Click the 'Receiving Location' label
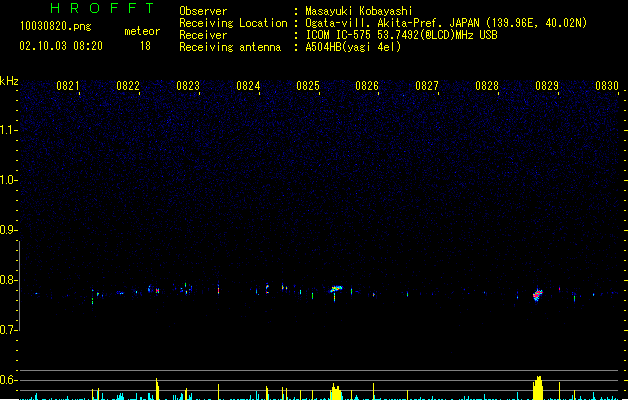 point(233,23)
